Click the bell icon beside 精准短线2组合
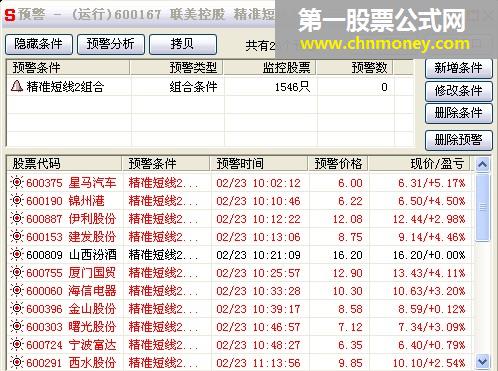Screen dimensions: 498x371 pyautogui.click(x=16, y=86)
